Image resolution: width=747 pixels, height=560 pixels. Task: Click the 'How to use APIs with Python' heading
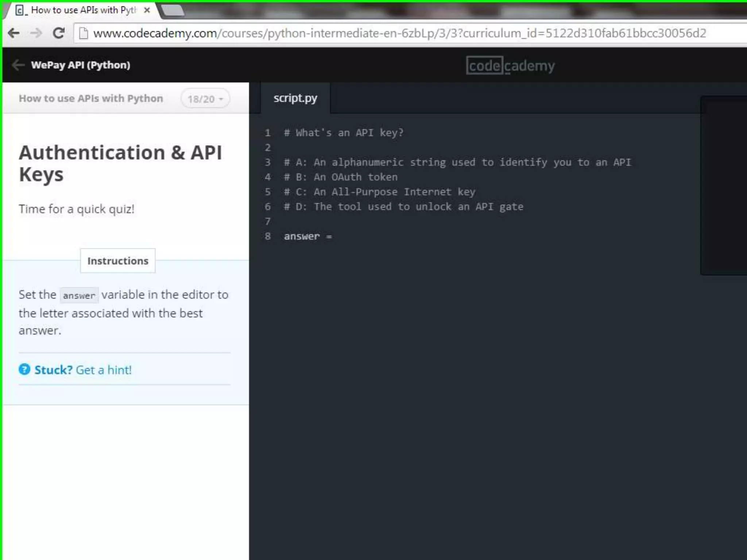click(91, 98)
